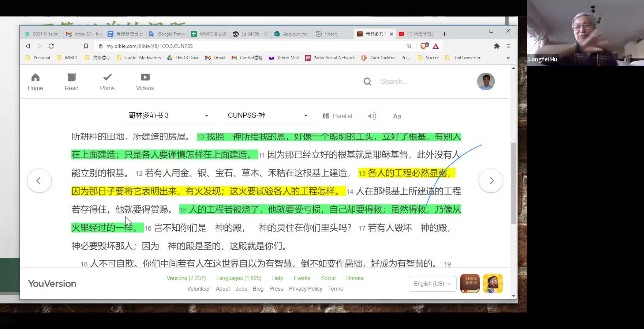Open the browser zoom indicator
Image resolution: width=644 pixels, height=329 pixels.
409,46
